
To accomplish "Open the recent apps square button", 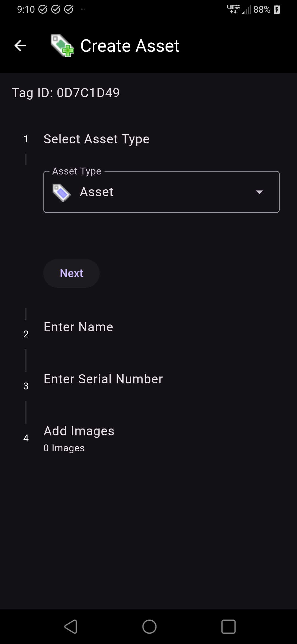I will point(228,627).
